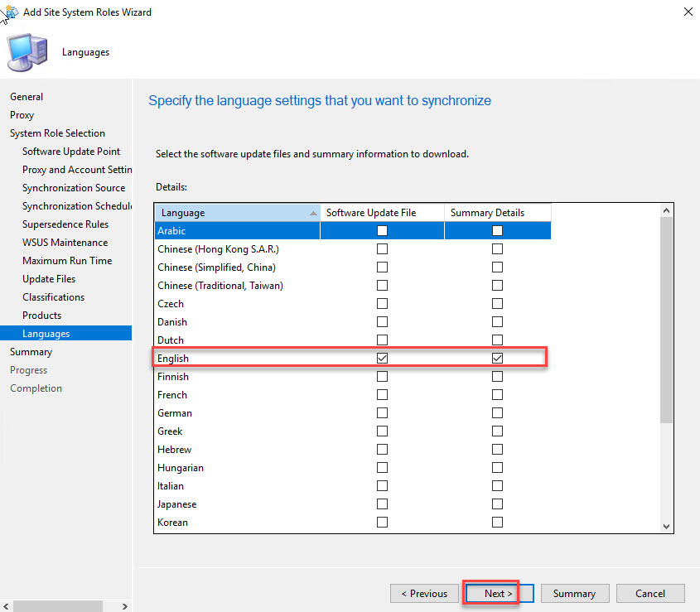
Task: Go back with Previous button
Action: (424, 593)
